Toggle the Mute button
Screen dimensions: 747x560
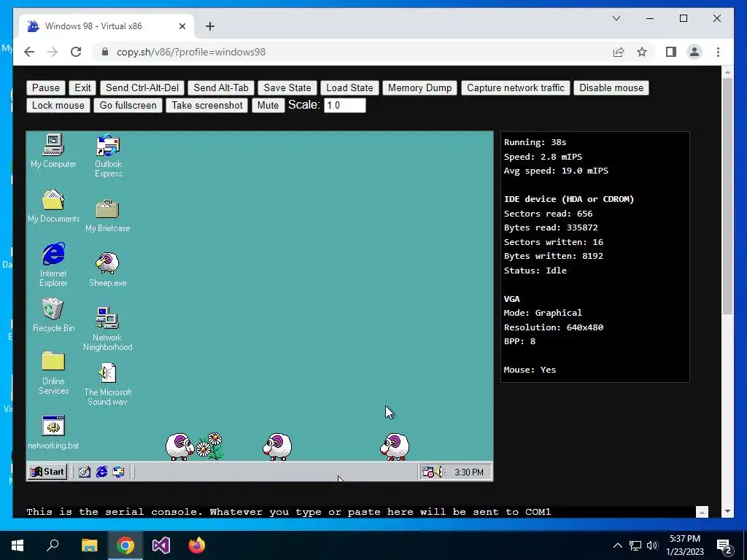click(x=268, y=105)
